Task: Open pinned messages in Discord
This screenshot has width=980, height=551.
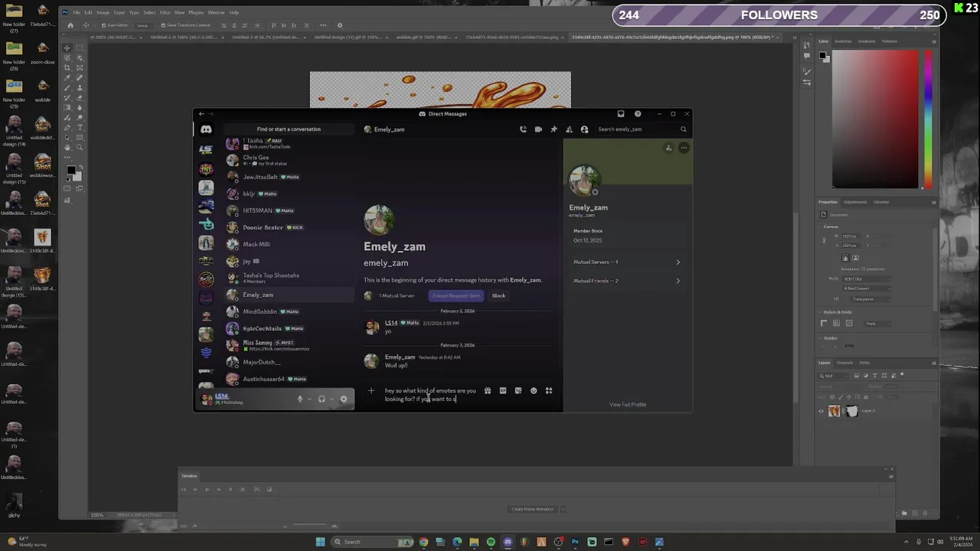Action: click(x=554, y=129)
